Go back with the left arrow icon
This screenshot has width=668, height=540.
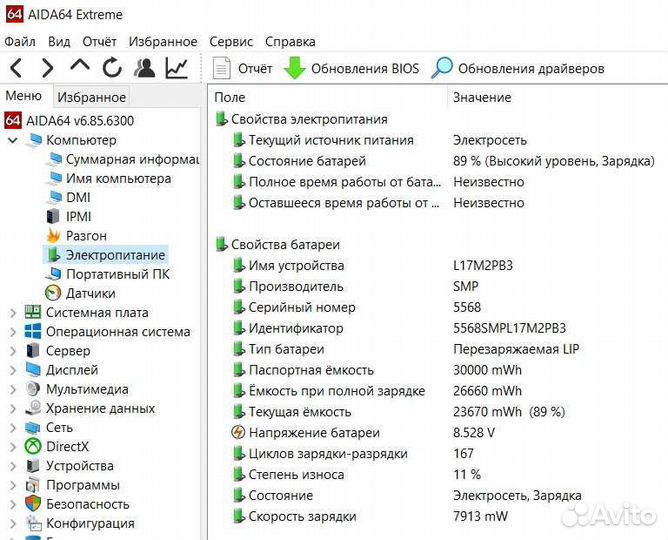pyautogui.click(x=16, y=68)
